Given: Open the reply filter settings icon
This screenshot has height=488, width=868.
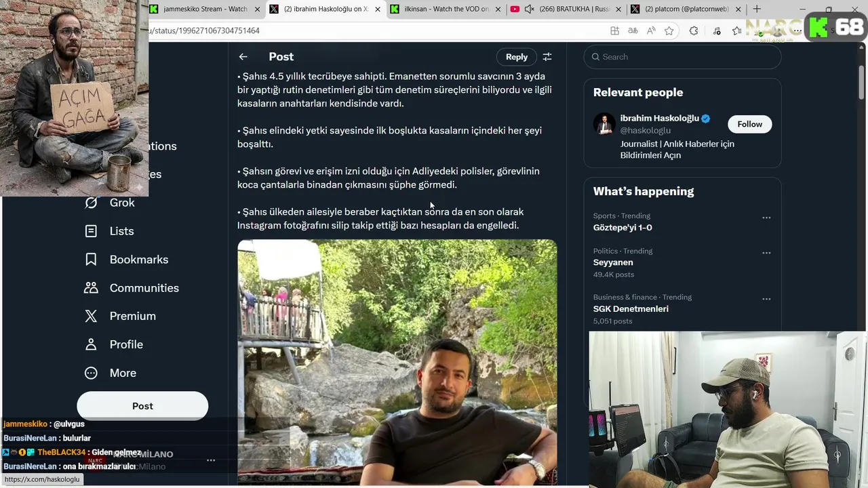Looking at the screenshot, I should coord(547,57).
